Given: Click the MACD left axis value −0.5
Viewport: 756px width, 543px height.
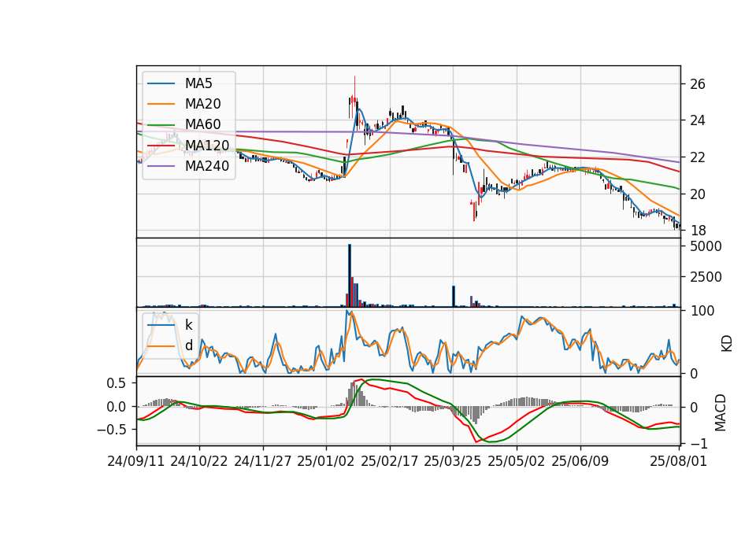Looking at the screenshot, I should click(x=111, y=430).
